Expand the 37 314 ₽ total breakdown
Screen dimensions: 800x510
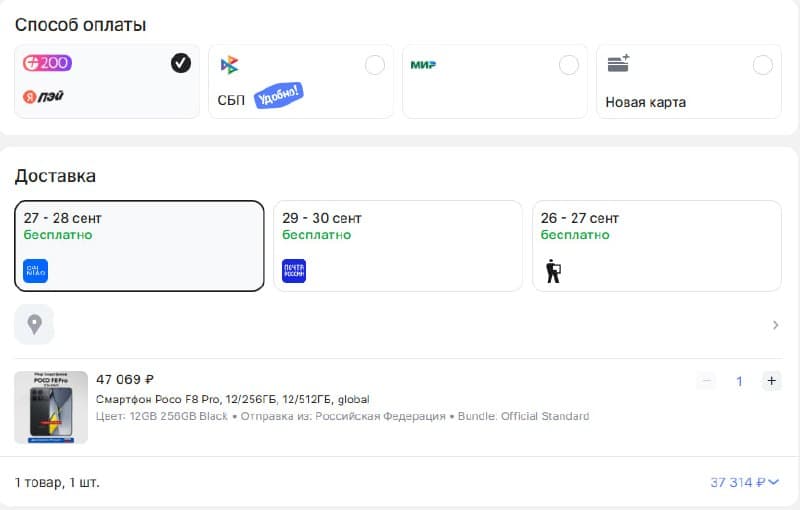coord(744,482)
